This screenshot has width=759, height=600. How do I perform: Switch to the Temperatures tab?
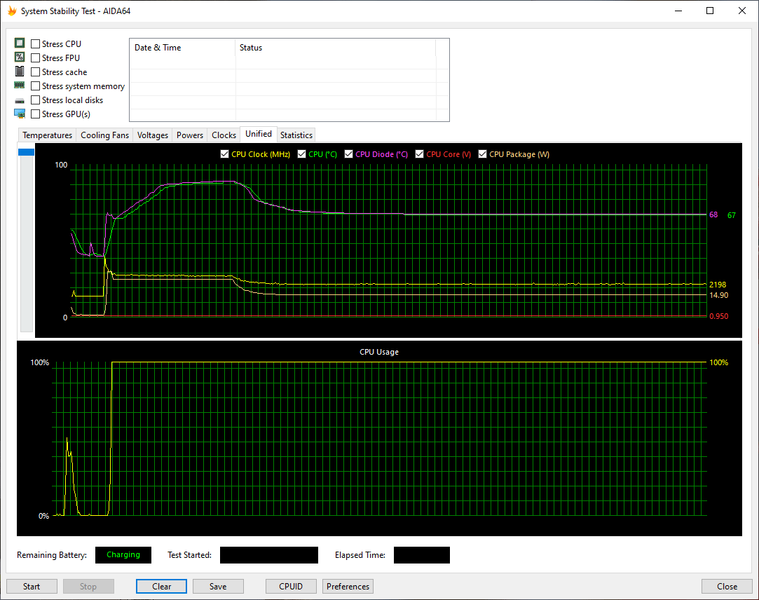click(47, 135)
